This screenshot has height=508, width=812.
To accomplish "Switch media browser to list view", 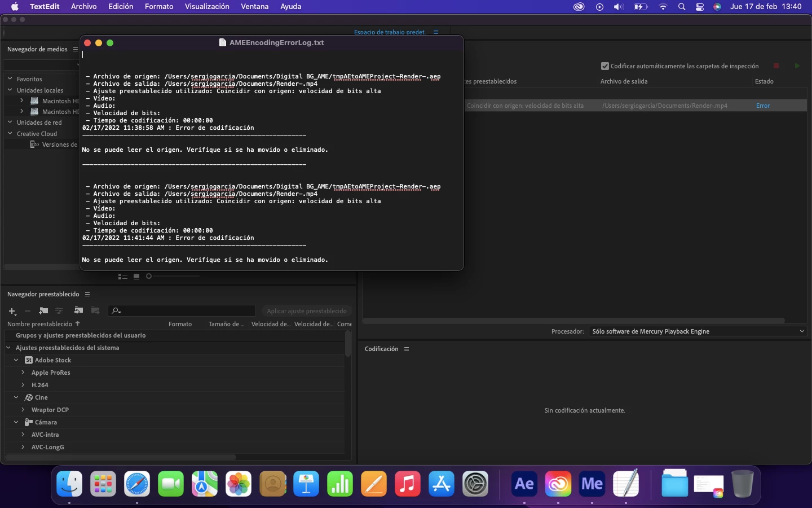I will pos(122,276).
